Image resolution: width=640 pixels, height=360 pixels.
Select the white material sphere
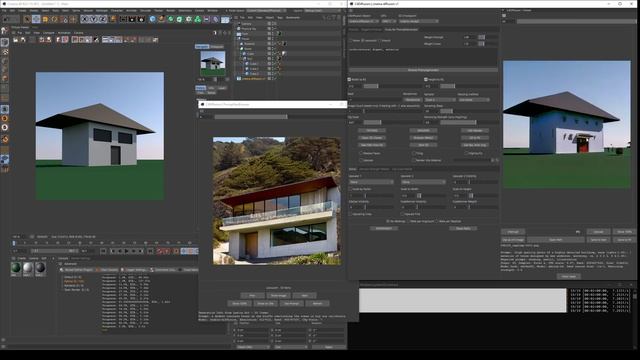(28, 268)
